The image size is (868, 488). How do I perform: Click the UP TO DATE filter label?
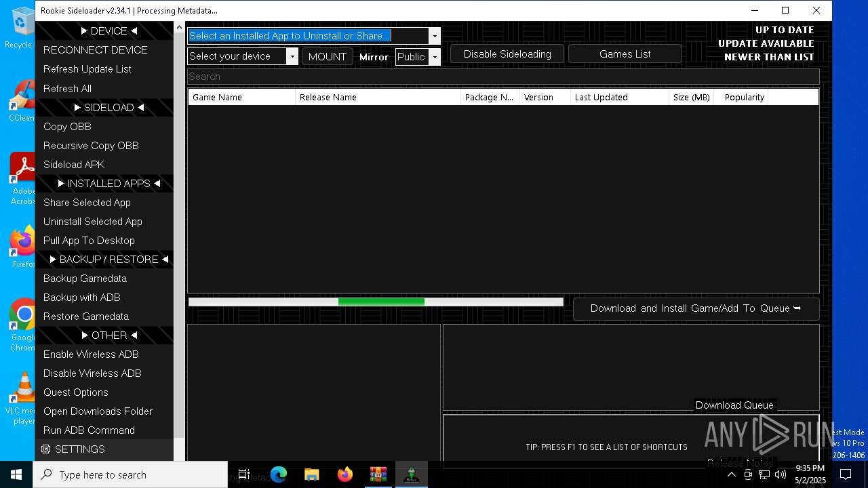(785, 30)
